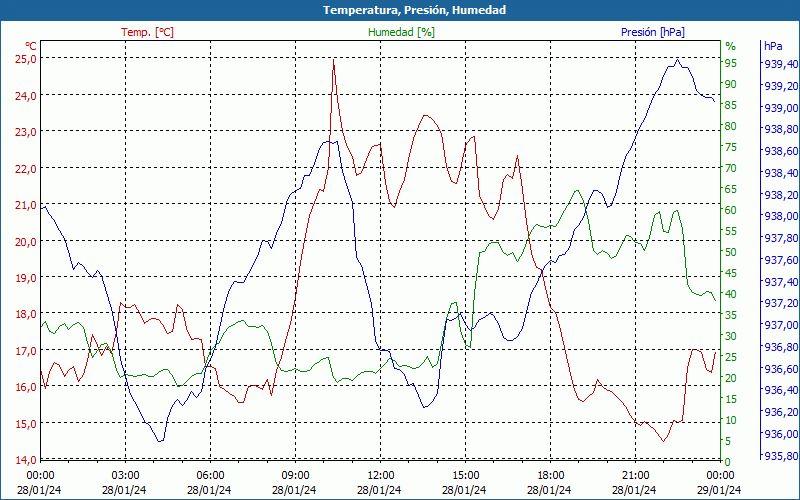Click the '20,0' temperature axis value

click(26, 241)
